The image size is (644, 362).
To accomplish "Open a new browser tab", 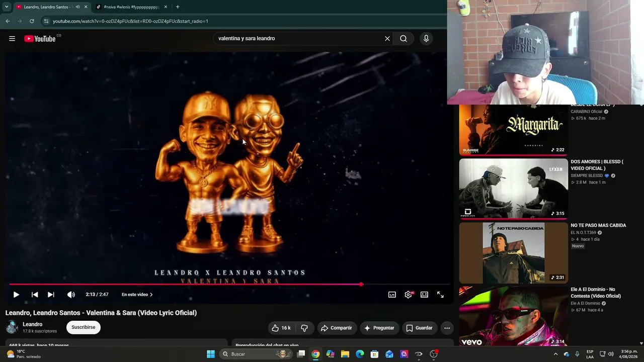I will (178, 7).
